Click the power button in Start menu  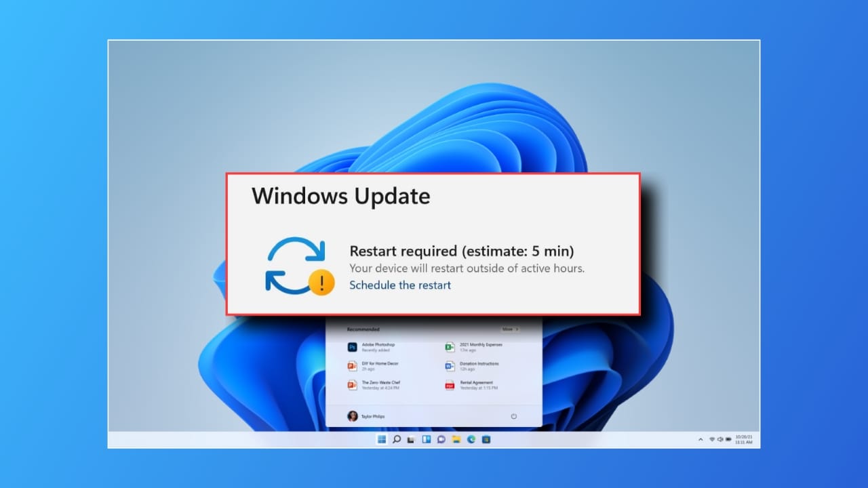click(513, 416)
